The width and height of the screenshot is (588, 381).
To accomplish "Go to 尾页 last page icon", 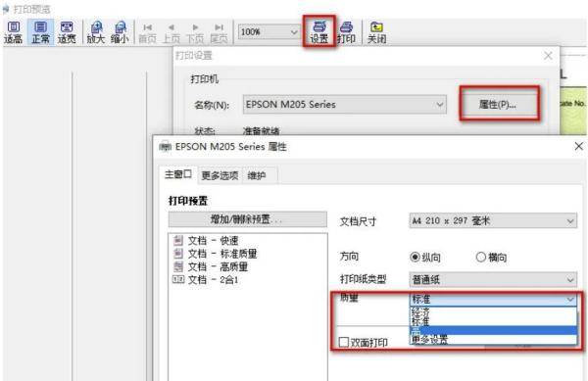I will (x=219, y=32).
